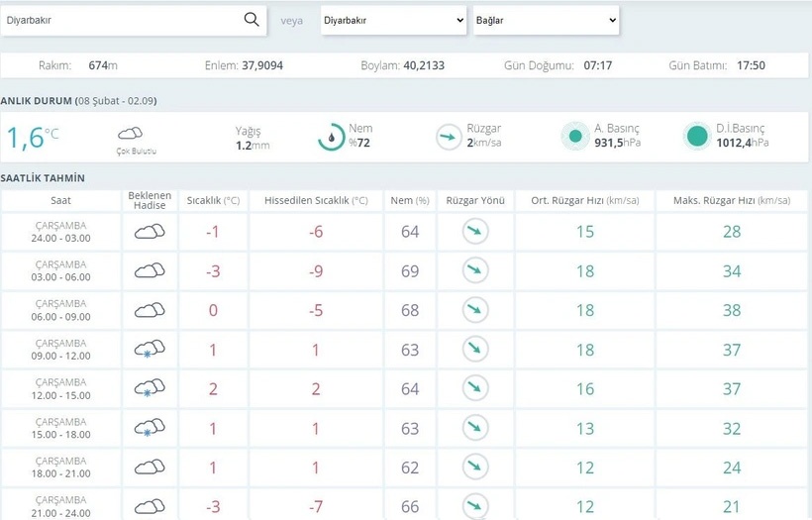The width and height of the screenshot is (812, 520).
Task: Click the Sıcaklık (°C) column header
Action: pos(213,200)
